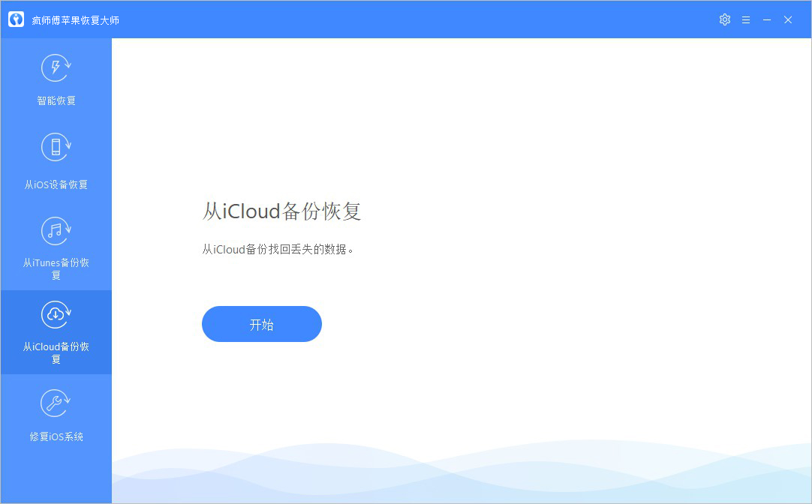Switch to the 从iOS设备恢复 label
The height and width of the screenshot is (504, 812).
[x=56, y=184]
